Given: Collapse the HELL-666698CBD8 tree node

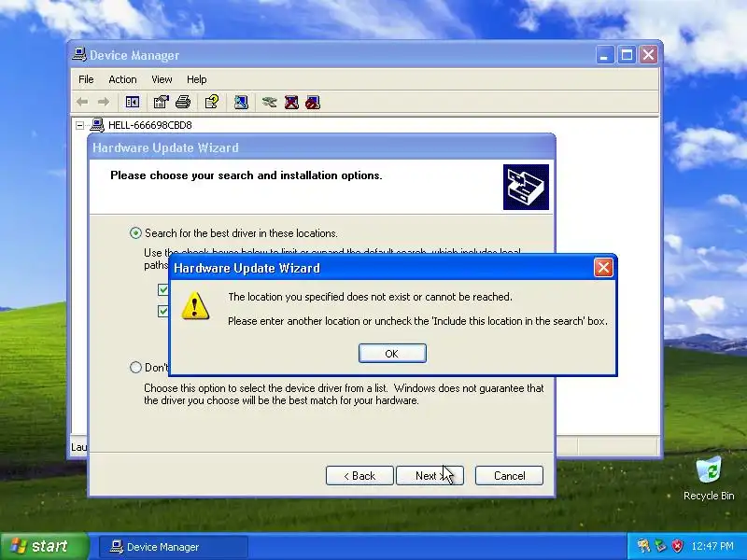Looking at the screenshot, I should point(80,125).
